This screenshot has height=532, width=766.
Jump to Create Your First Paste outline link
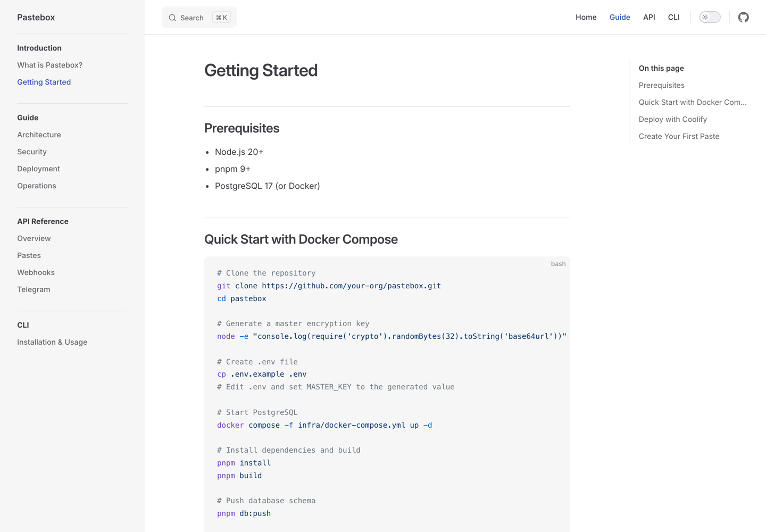click(679, 136)
